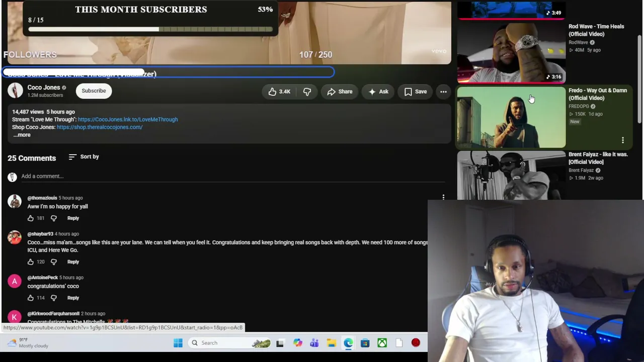Open the Brent Faiyaz - like it was. title
The height and width of the screenshot is (362, 644).
(x=598, y=158)
